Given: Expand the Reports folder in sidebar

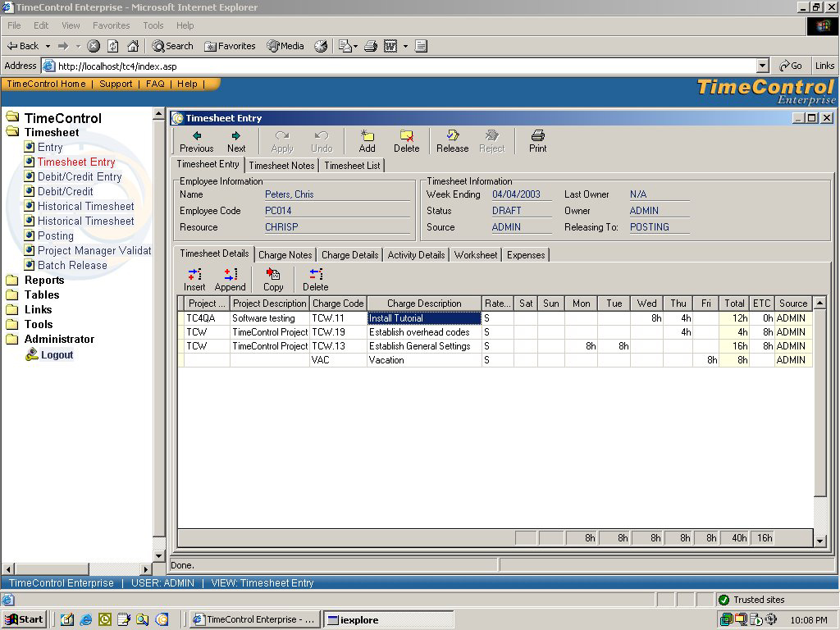Looking at the screenshot, I should point(43,280).
